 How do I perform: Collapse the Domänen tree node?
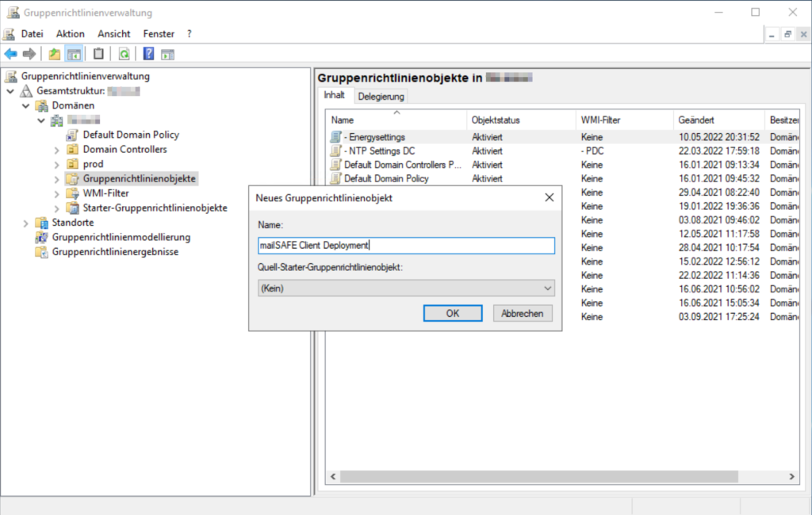tap(27, 105)
